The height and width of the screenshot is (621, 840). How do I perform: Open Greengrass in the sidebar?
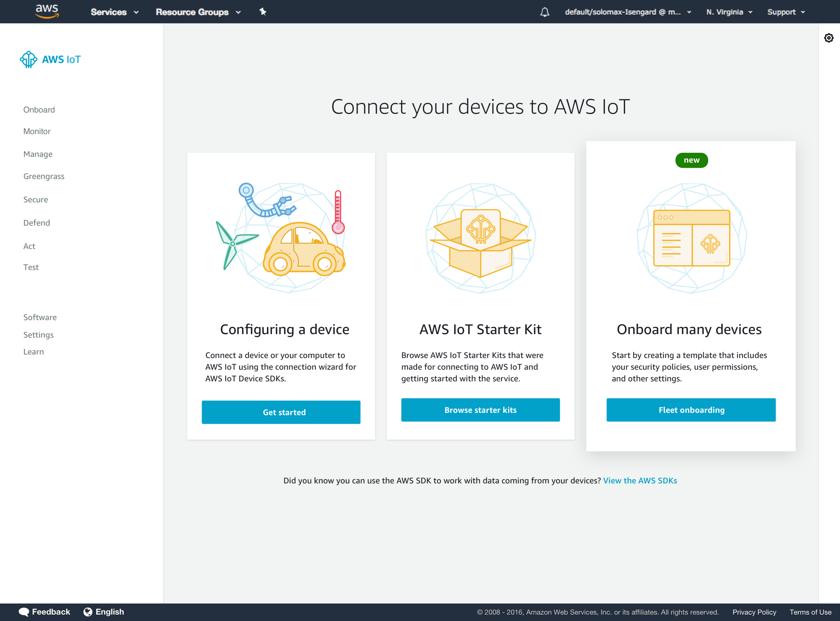[44, 176]
